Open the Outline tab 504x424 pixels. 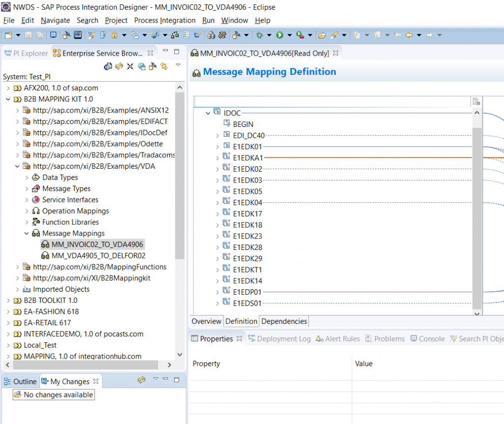(x=21, y=381)
